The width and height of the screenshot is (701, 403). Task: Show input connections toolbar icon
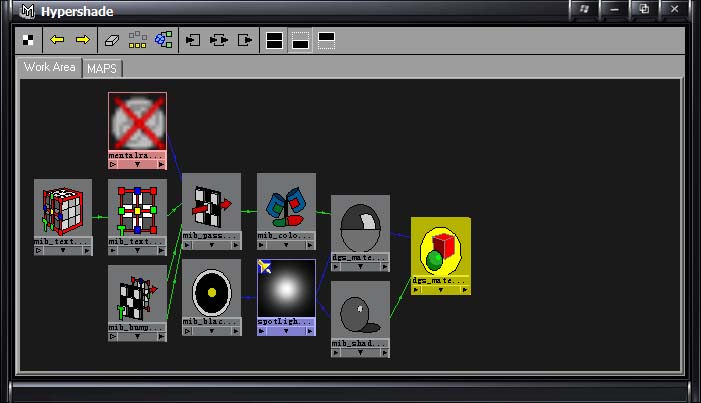[x=194, y=41]
